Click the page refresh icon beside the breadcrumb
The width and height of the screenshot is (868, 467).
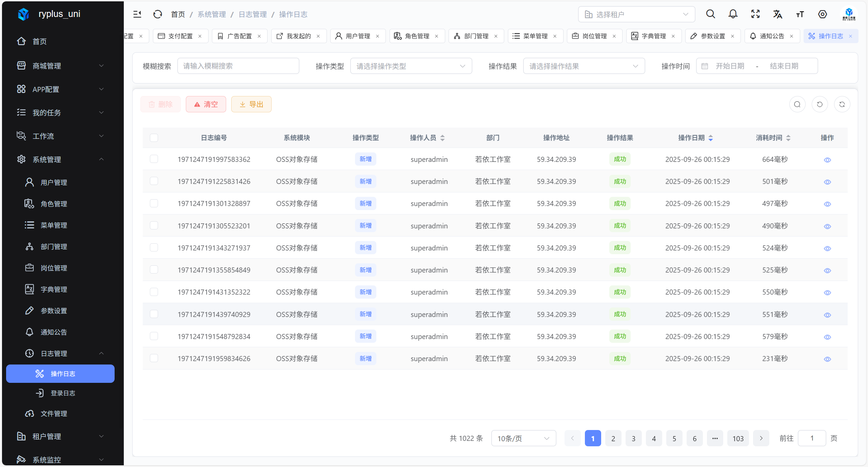(158, 14)
